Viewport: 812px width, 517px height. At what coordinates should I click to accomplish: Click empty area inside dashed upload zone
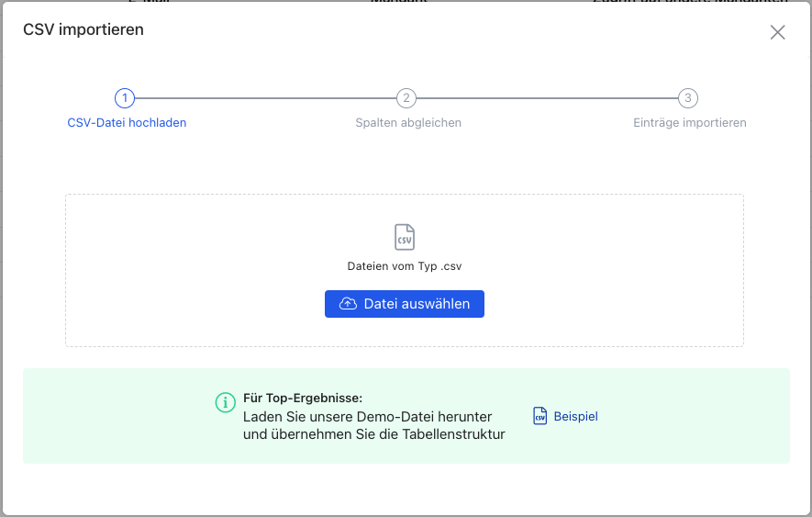pos(184,275)
